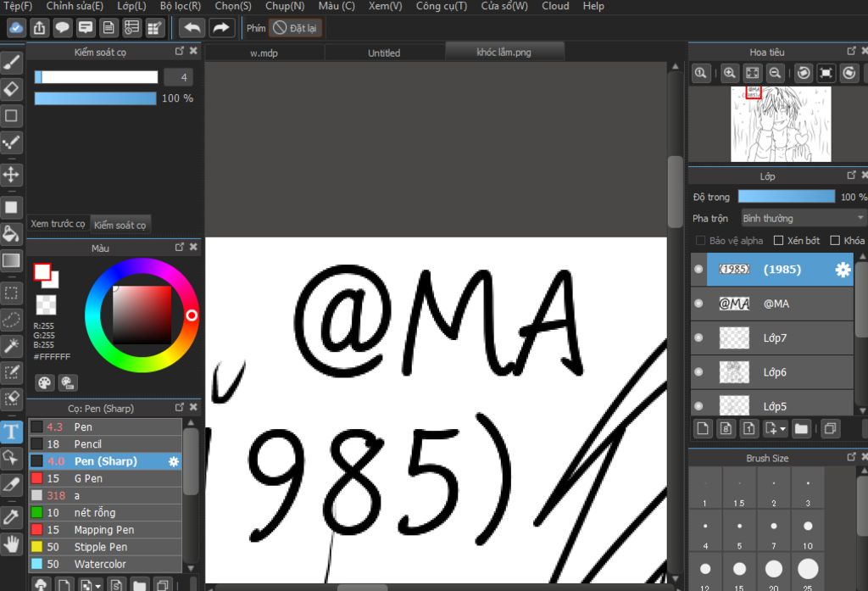Viewport: 868px width, 591px height.
Task: Open settings gear of (1985) layer
Action: (x=843, y=270)
